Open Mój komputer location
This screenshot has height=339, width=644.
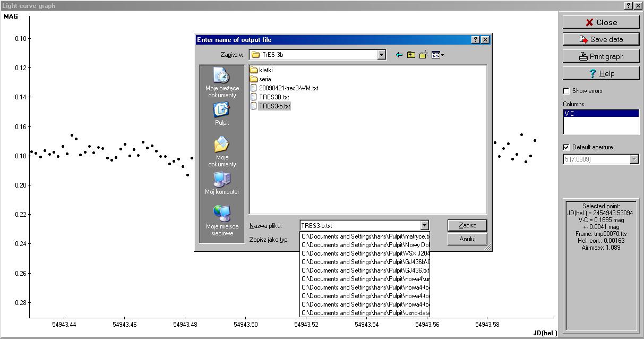point(222,183)
